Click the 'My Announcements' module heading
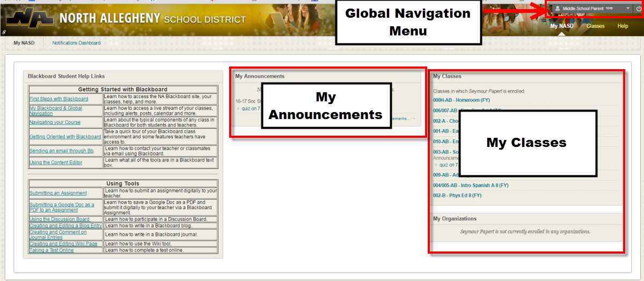 260,76
